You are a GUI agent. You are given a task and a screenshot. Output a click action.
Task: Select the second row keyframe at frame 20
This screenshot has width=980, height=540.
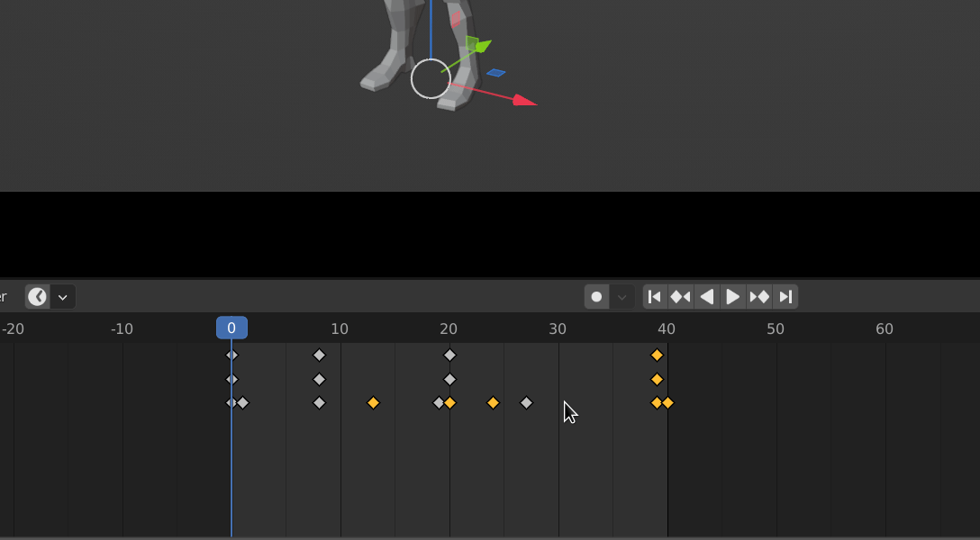point(449,379)
